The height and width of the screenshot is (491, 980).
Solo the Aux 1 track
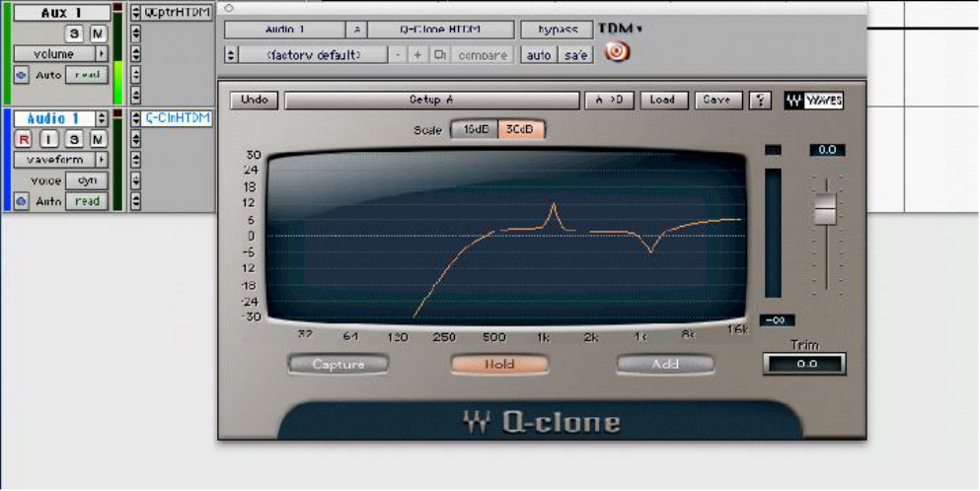[x=74, y=34]
